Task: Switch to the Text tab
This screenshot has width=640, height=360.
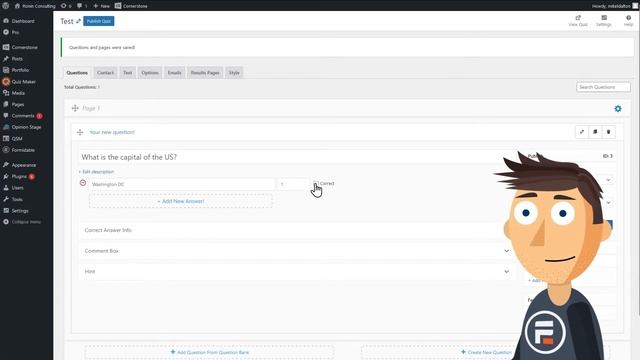Action: point(128,73)
